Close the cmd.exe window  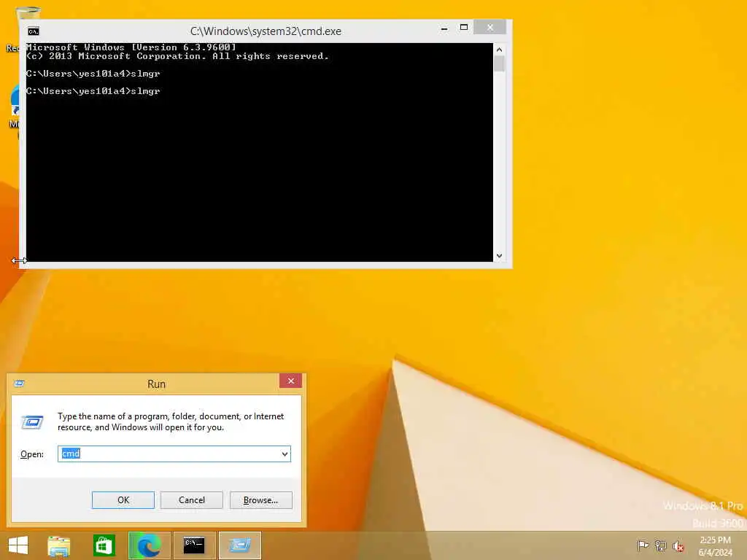pyautogui.click(x=489, y=28)
